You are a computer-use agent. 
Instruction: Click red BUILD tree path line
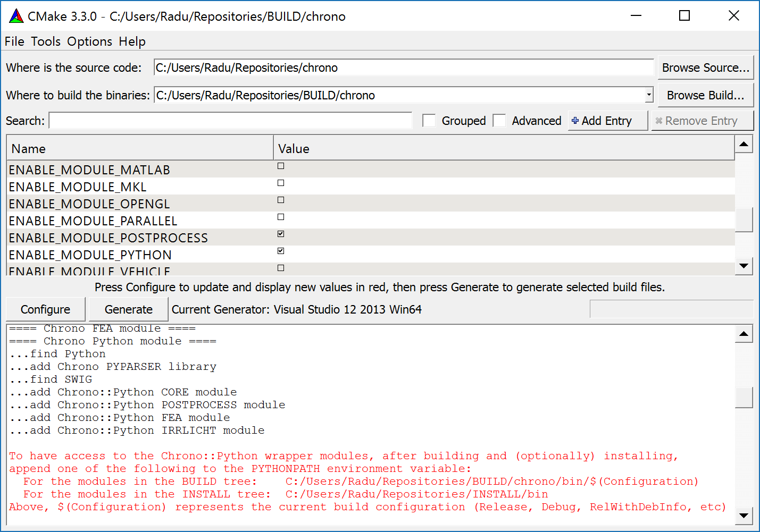[x=361, y=482]
